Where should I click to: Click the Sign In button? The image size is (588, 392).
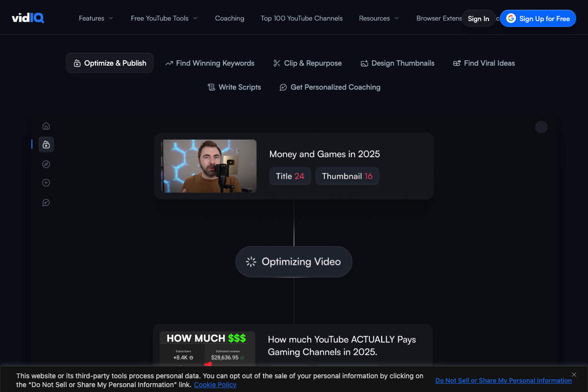(478, 19)
